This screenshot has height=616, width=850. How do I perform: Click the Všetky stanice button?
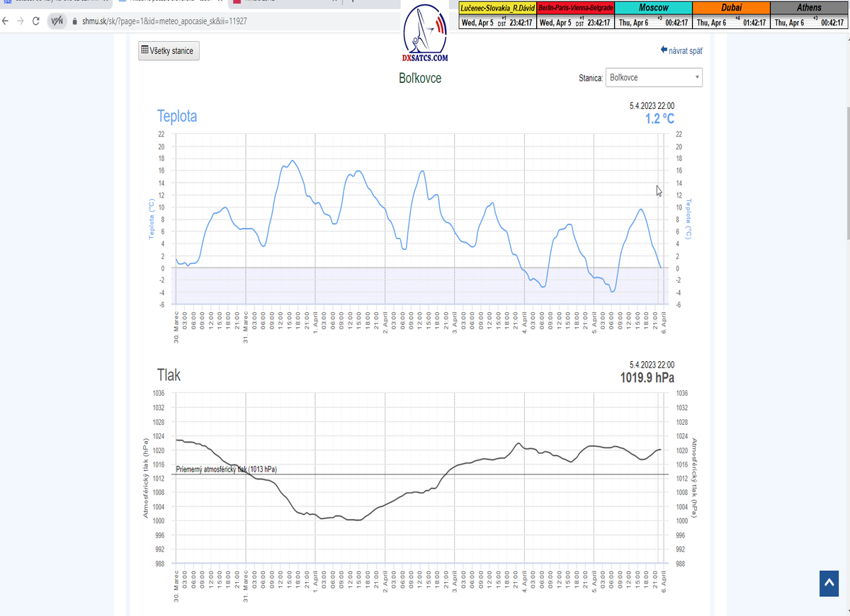[x=169, y=51]
